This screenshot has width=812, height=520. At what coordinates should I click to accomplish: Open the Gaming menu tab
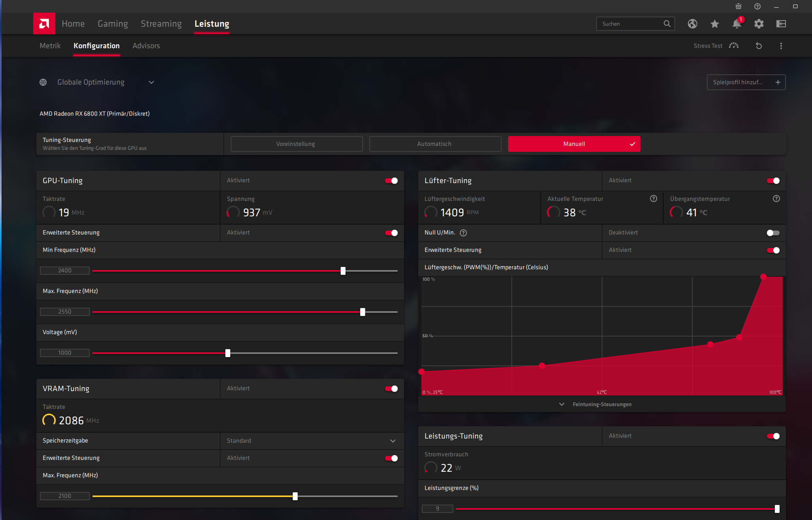pyautogui.click(x=113, y=24)
